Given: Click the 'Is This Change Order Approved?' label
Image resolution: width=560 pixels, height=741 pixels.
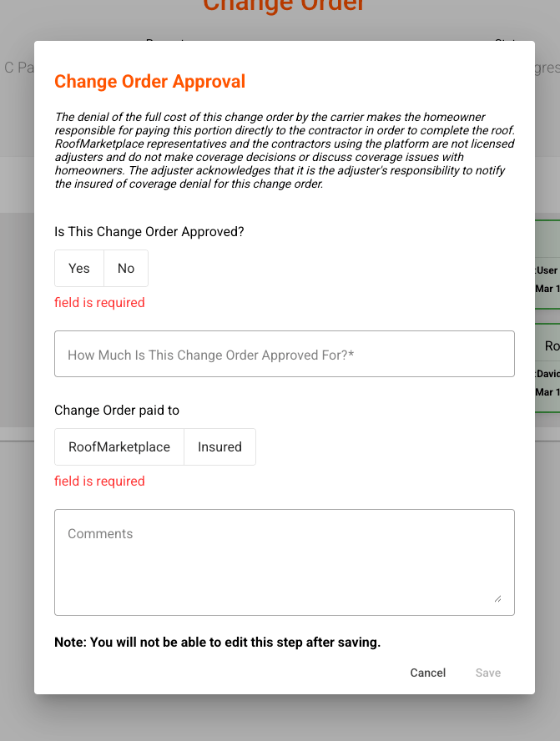Looking at the screenshot, I should (x=149, y=232).
